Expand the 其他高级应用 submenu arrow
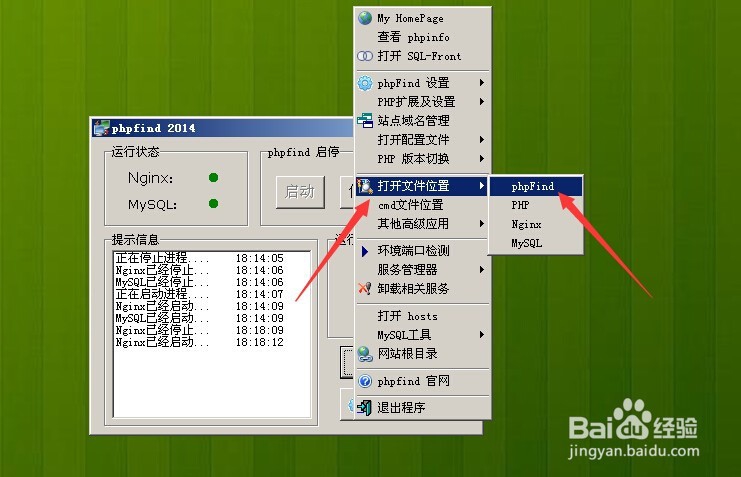Screen dimensions: 741x477 [x=482, y=224]
